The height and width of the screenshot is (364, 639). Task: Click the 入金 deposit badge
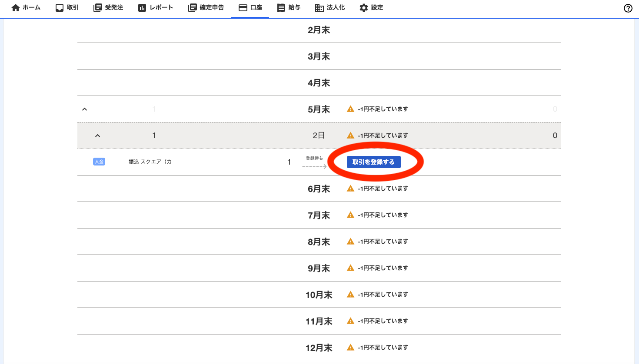click(99, 161)
